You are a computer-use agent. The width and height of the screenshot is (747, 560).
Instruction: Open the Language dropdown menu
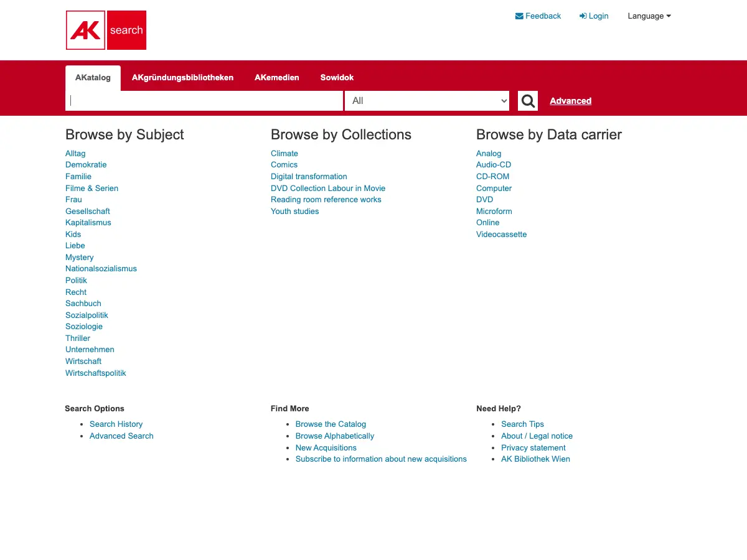(x=649, y=16)
